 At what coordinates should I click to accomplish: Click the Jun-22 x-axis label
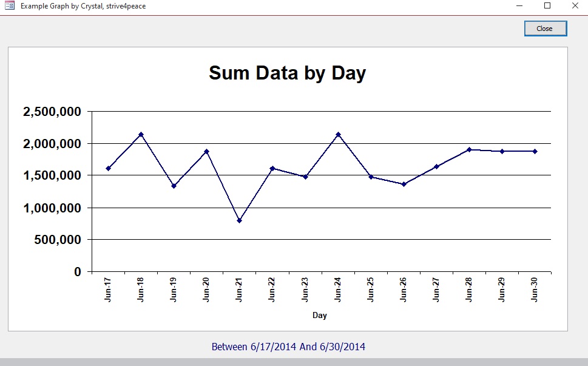(271, 290)
